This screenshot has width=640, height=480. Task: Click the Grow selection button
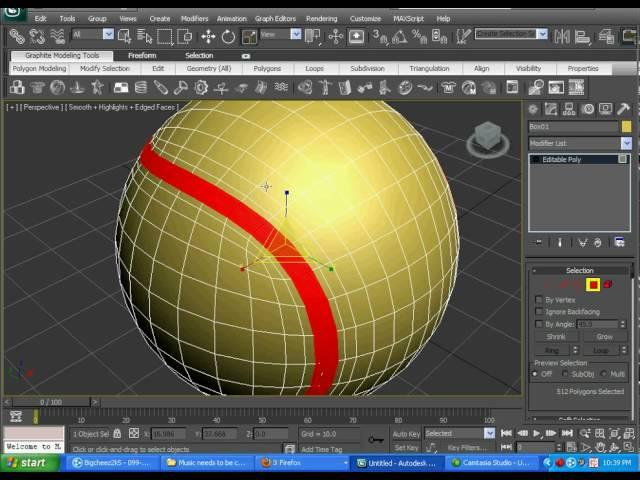(x=605, y=337)
